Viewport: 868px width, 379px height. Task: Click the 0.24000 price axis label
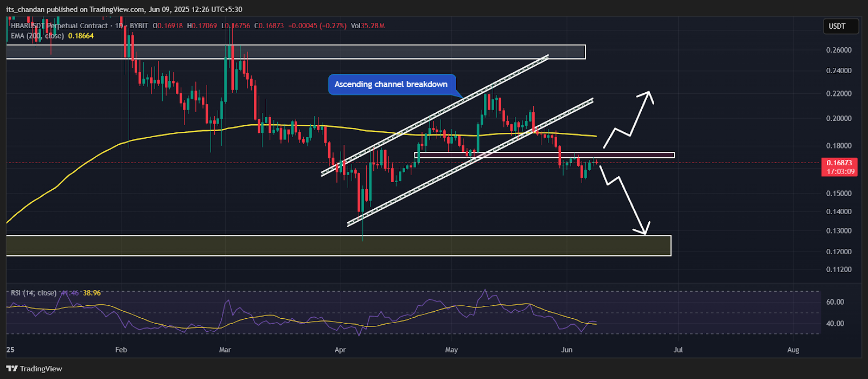(839, 70)
